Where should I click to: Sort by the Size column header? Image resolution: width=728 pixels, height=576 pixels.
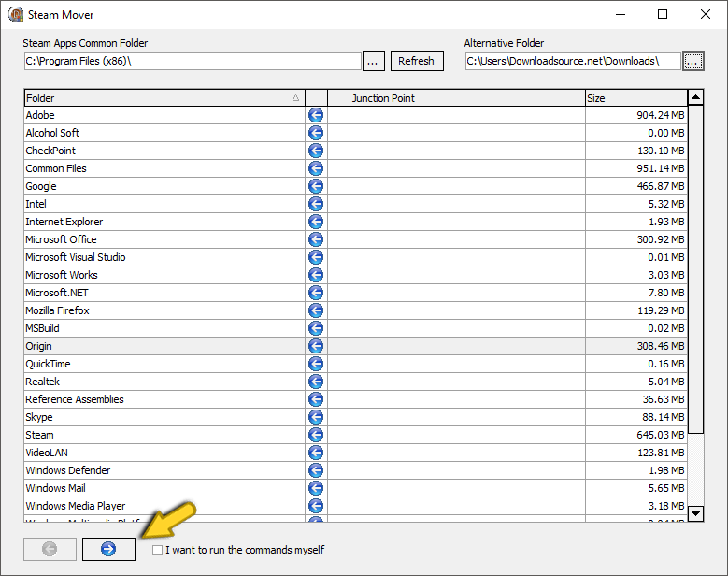click(636, 98)
